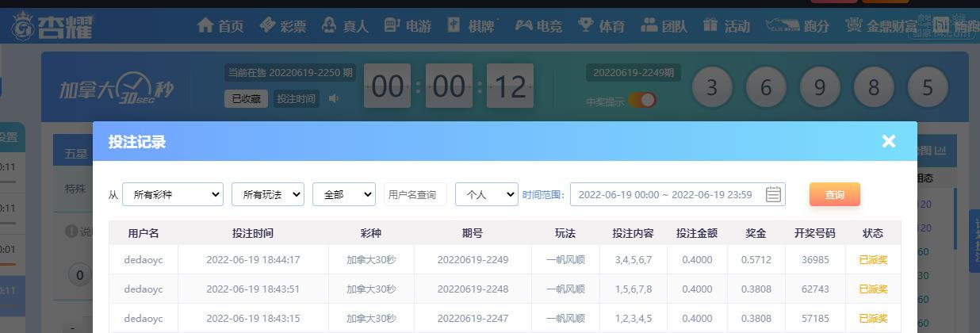Click the 已派奖 status for draw 36985
Viewport: 980px width, 333px height.
coord(873,260)
